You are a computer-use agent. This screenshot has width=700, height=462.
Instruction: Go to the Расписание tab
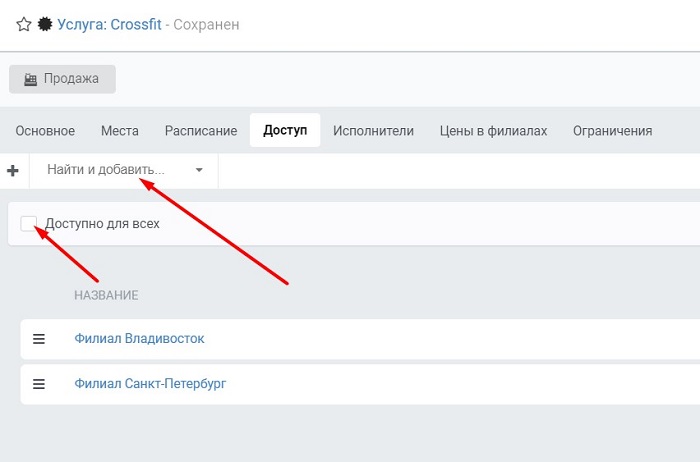pyautogui.click(x=201, y=131)
